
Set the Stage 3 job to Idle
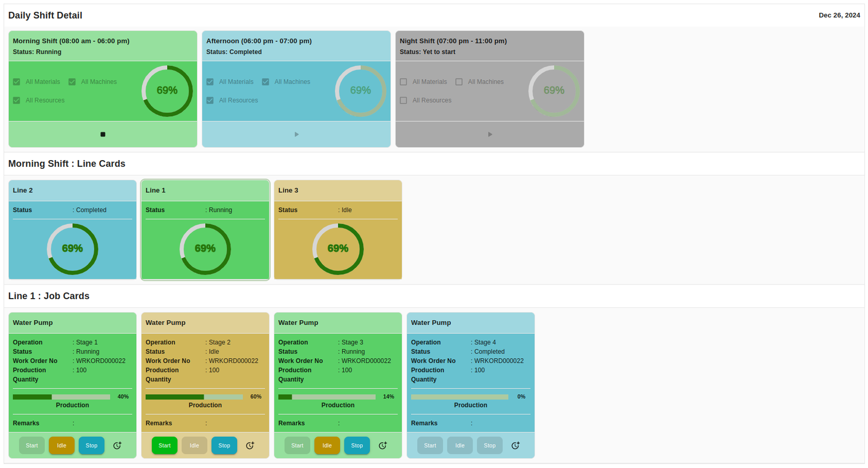pos(327,446)
